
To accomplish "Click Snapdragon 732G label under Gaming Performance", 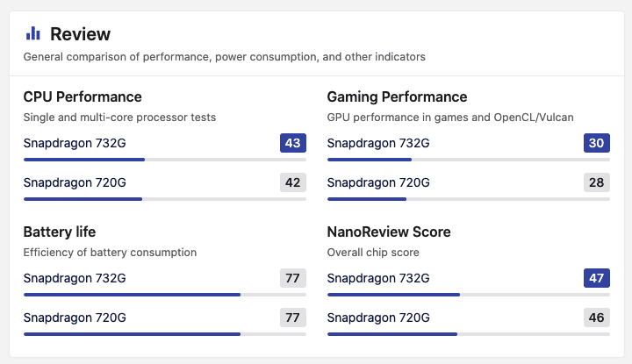I will pos(378,143).
